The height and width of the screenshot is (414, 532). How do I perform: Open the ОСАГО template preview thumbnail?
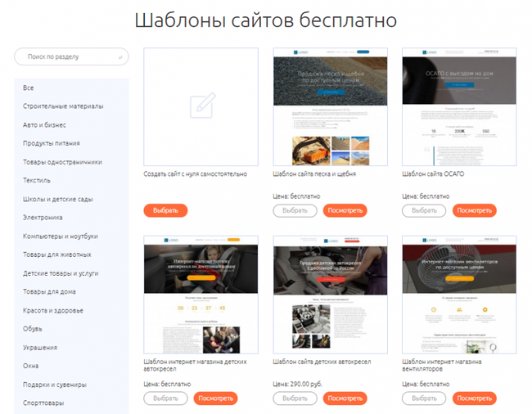point(459,106)
